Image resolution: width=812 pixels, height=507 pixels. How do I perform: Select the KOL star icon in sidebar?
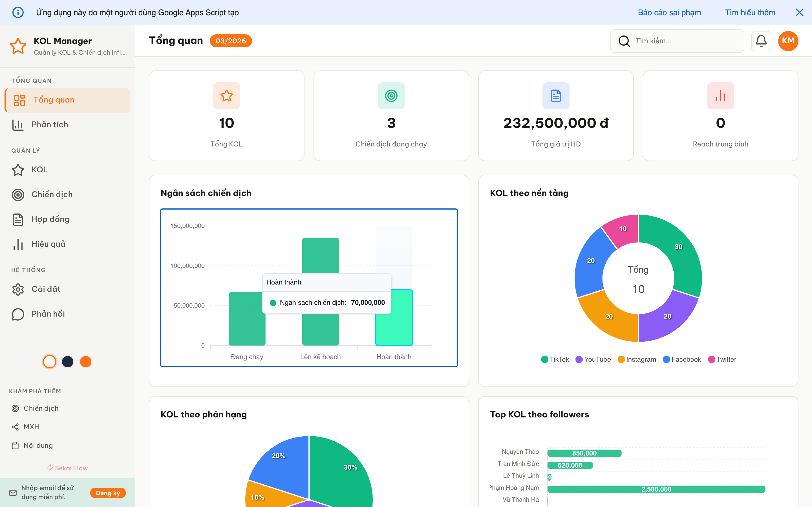coord(18,169)
